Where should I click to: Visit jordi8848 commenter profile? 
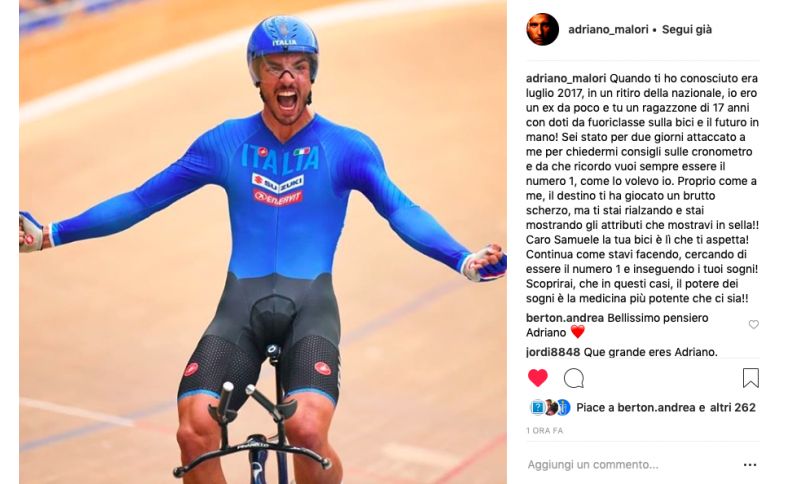tap(553, 352)
